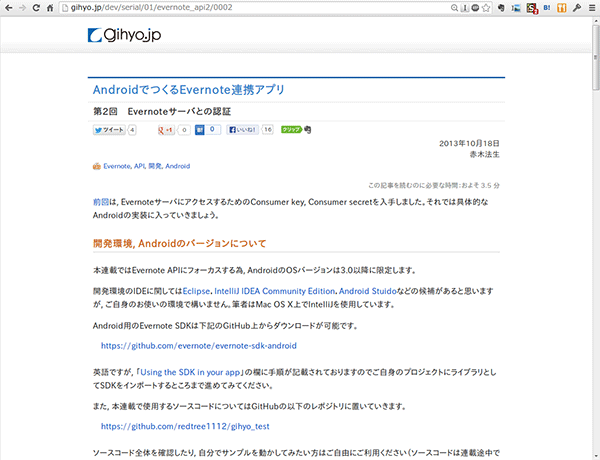
Task: Open the S extension with red badge
Action: click(x=532, y=8)
